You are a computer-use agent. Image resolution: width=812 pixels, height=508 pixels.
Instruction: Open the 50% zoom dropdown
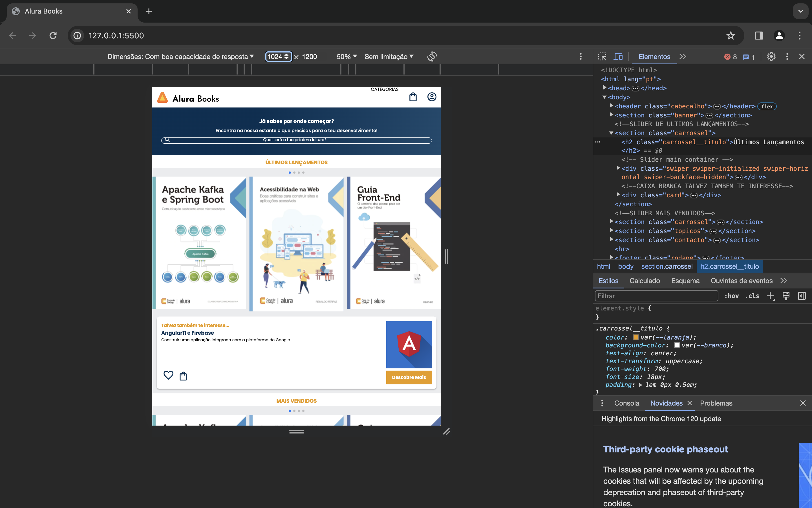(x=347, y=56)
